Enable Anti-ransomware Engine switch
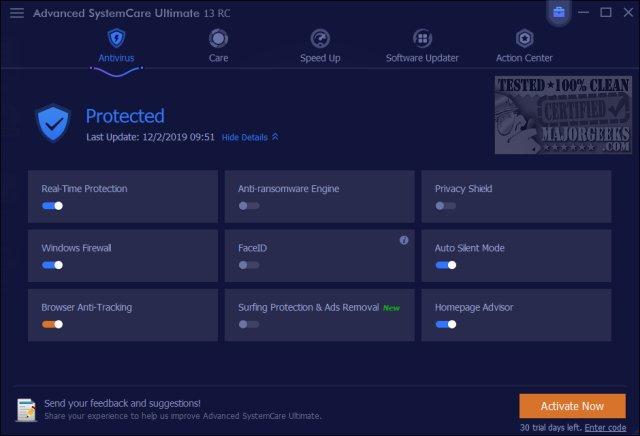This screenshot has height=436, width=640. pyautogui.click(x=249, y=206)
